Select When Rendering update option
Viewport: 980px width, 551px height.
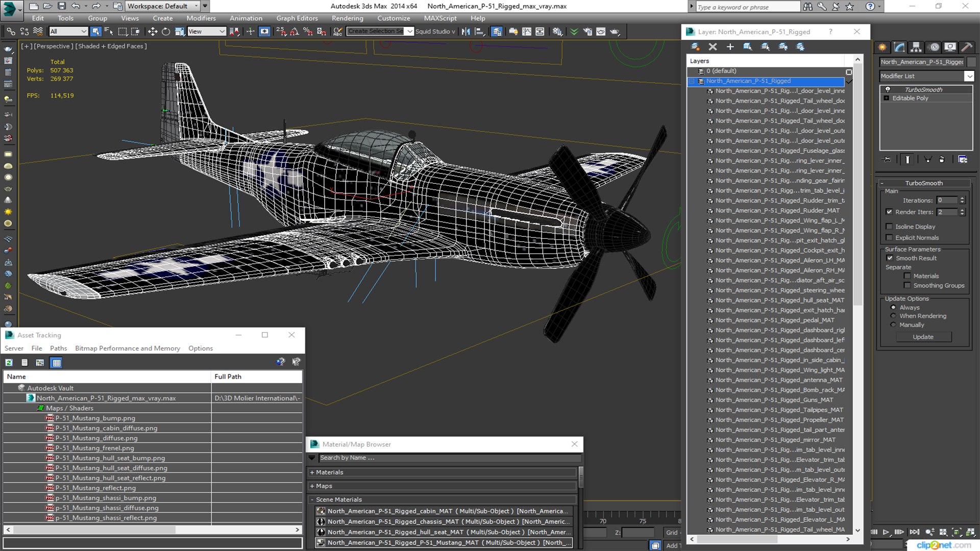tap(893, 316)
